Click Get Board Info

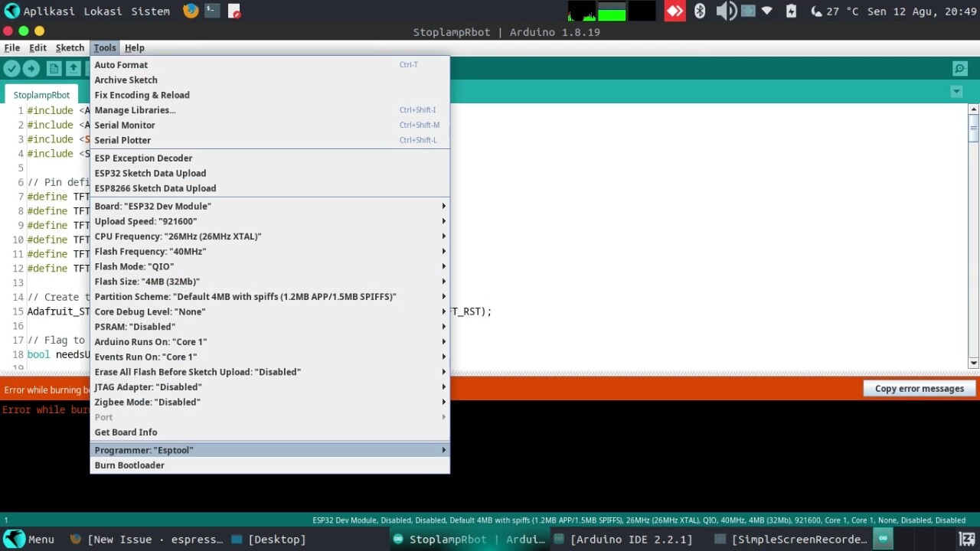tap(269, 432)
